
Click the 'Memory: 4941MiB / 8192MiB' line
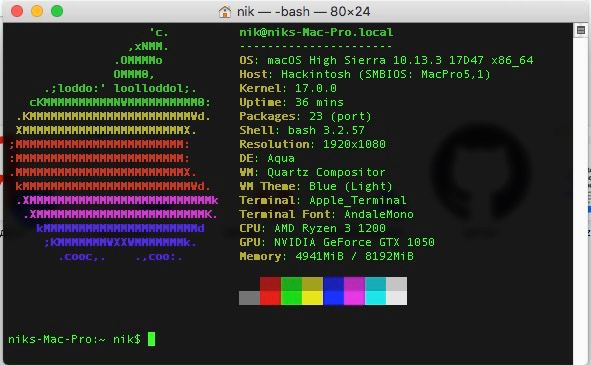pyautogui.click(x=326, y=256)
